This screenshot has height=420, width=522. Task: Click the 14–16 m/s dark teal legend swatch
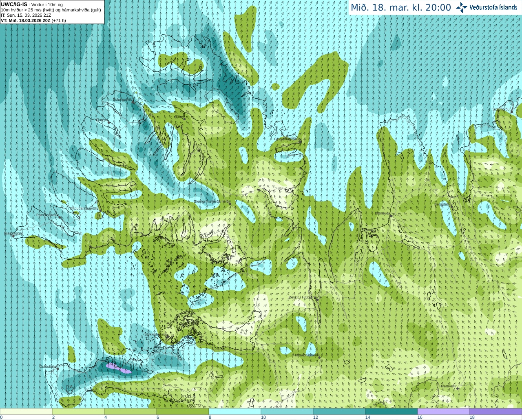coord(391,411)
